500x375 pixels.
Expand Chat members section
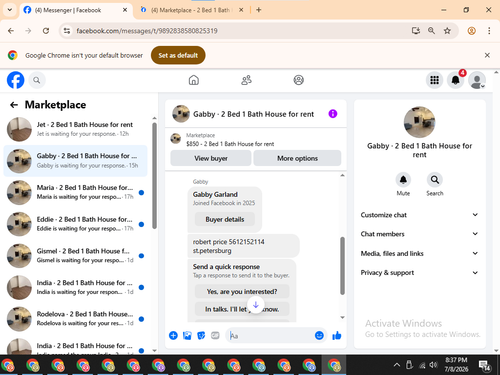click(x=419, y=234)
